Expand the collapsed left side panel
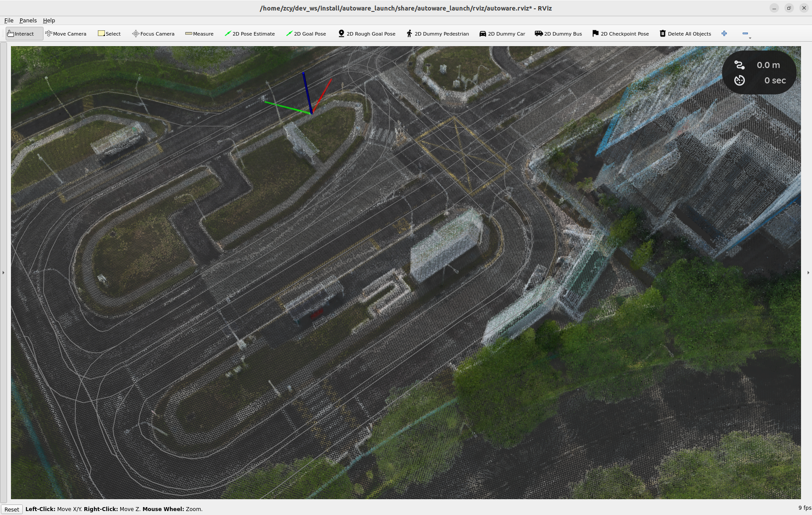 pos(4,273)
